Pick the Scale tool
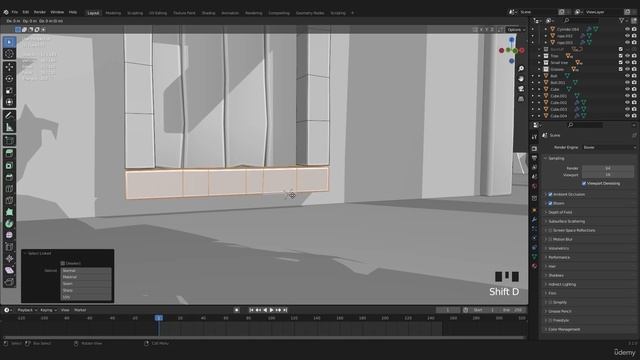 click(9, 91)
